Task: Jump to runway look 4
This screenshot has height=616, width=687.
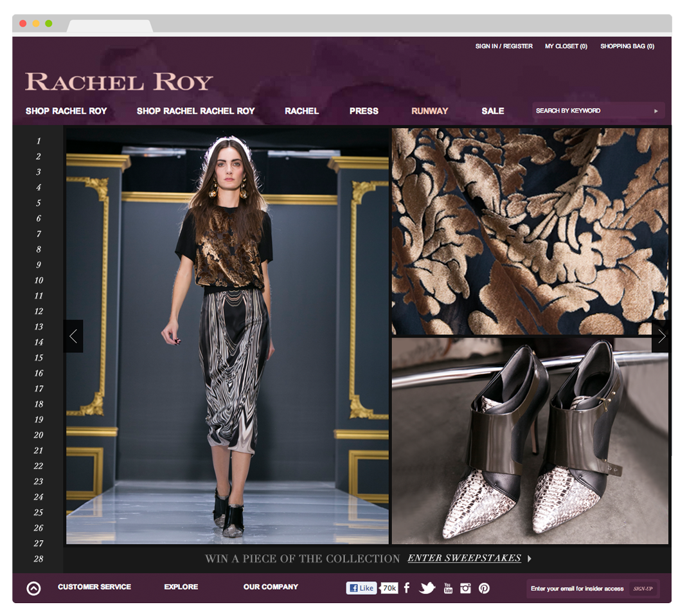Action: [x=39, y=187]
